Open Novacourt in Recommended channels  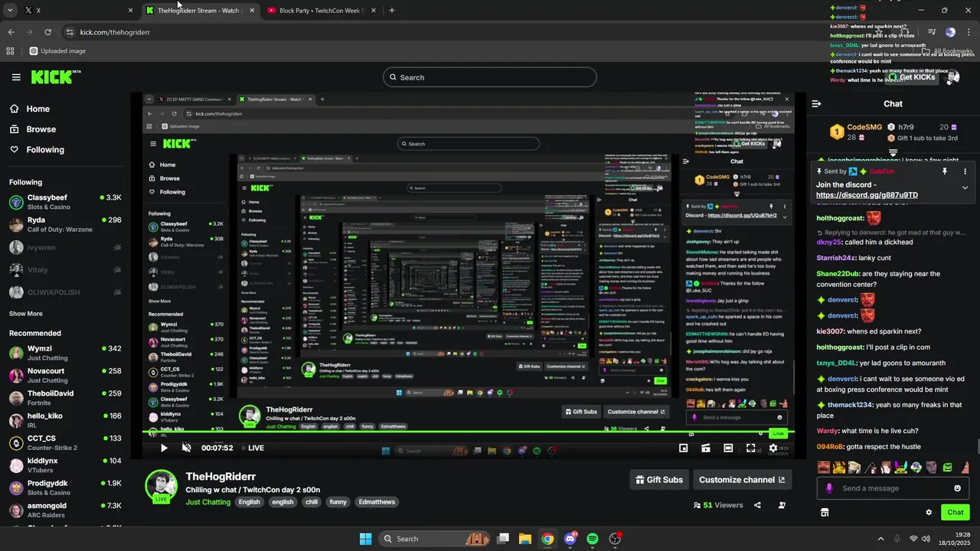[65, 375]
